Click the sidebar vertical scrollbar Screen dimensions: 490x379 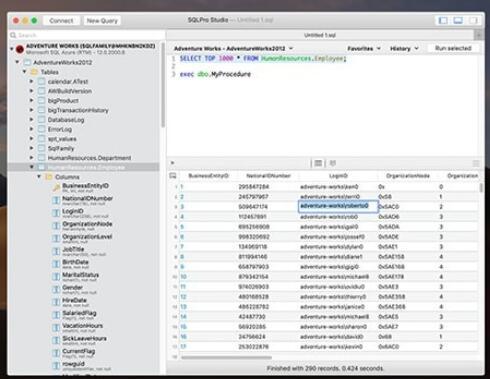(163, 85)
